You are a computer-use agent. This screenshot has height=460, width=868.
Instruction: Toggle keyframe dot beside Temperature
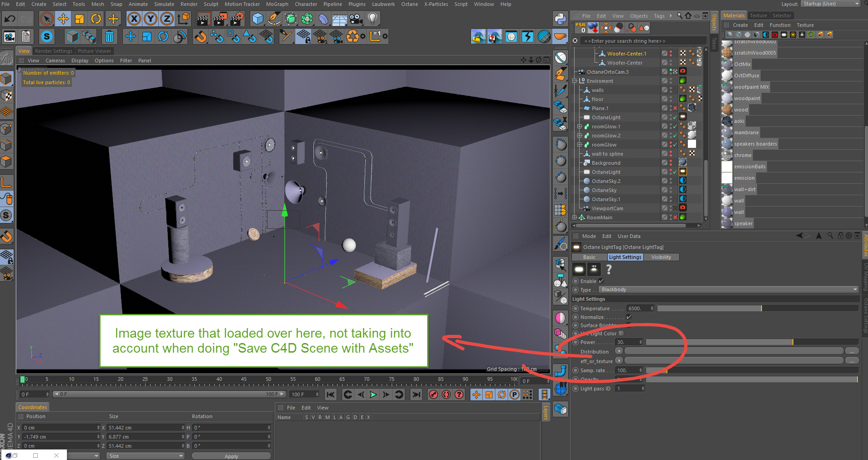[575, 308]
